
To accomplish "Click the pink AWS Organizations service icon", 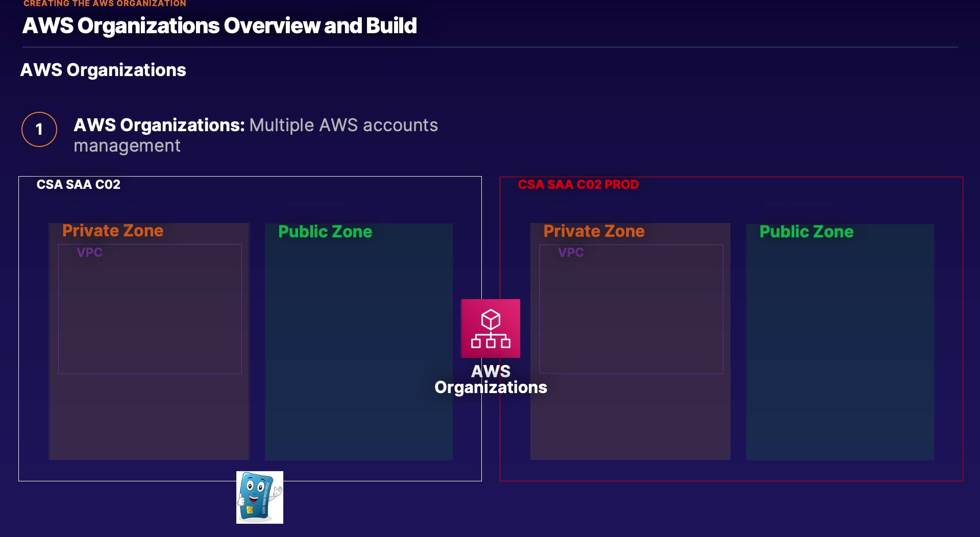I will [491, 328].
